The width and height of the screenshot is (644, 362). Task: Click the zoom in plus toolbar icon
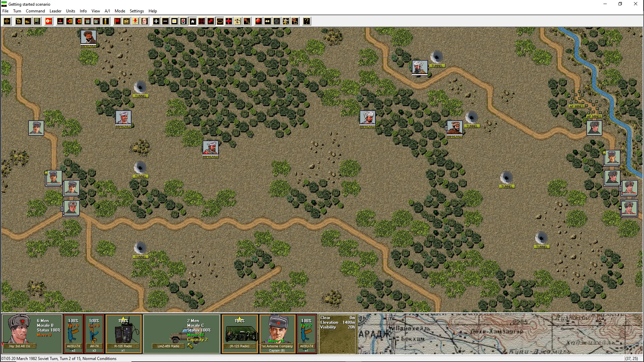pos(156,21)
